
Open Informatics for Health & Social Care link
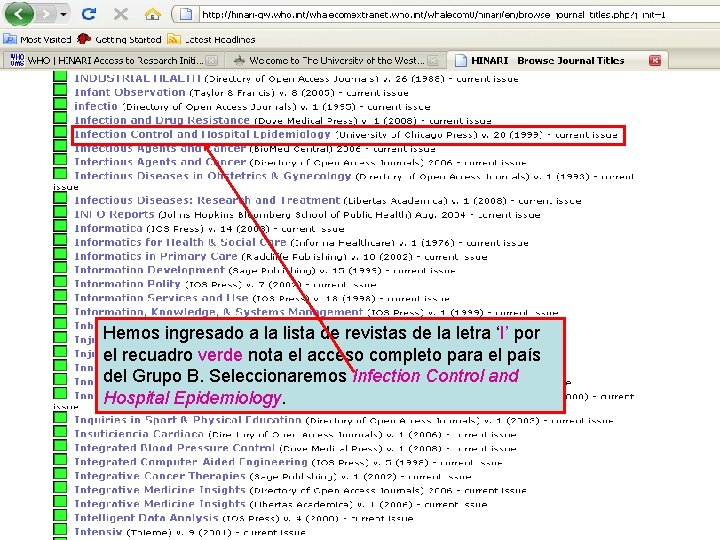coord(180,242)
